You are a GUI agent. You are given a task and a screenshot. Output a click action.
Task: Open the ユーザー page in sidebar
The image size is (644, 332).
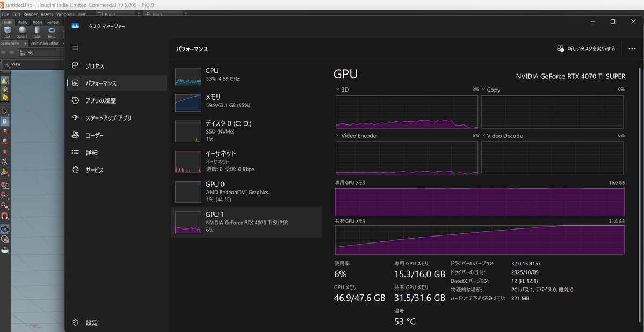[117, 135]
